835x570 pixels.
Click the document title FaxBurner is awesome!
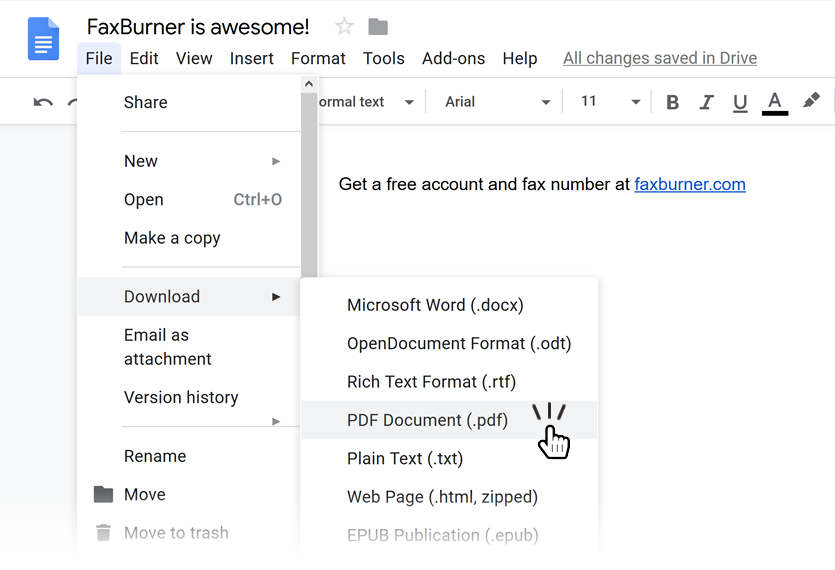click(x=198, y=27)
